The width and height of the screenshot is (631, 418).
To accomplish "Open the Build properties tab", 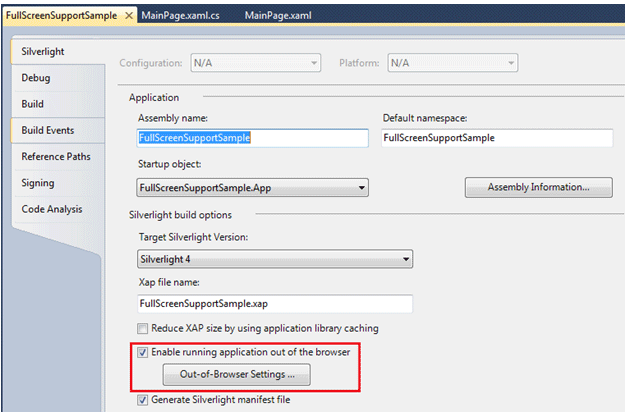I will pos(32,104).
